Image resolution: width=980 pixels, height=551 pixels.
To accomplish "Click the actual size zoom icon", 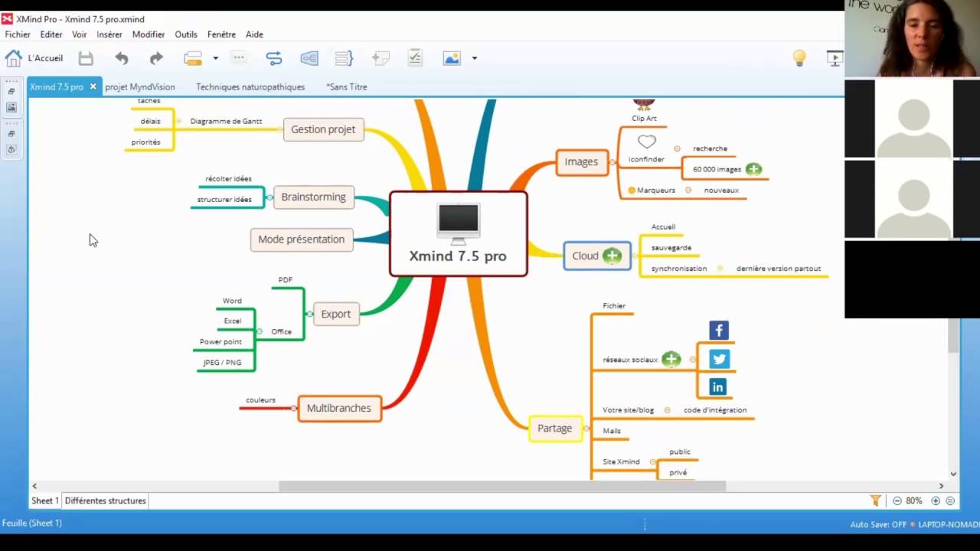I will (950, 500).
